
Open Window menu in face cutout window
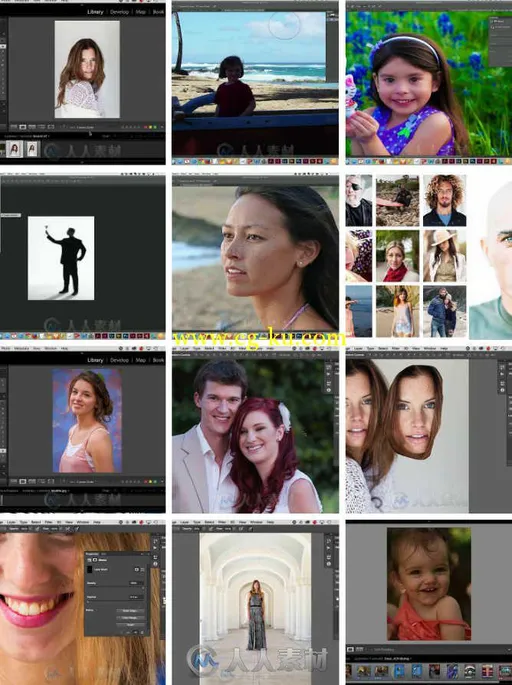coord(430,348)
